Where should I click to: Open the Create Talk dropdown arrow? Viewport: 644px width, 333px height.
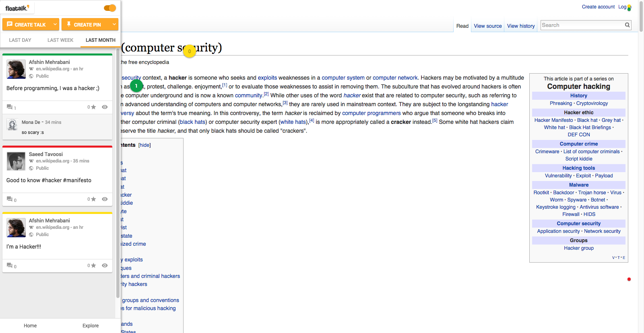pyautogui.click(x=55, y=25)
